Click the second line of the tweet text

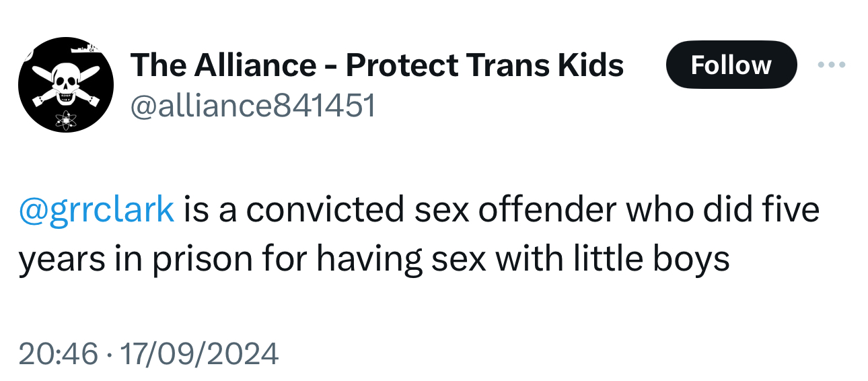[x=373, y=258]
